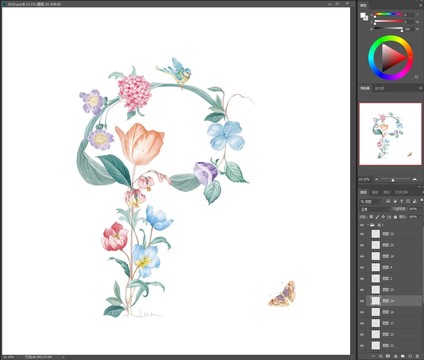Select layer 1 thumbnail in Layers panel
Image resolution: width=424 pixels, height=360 pixels.
point(376,278)
